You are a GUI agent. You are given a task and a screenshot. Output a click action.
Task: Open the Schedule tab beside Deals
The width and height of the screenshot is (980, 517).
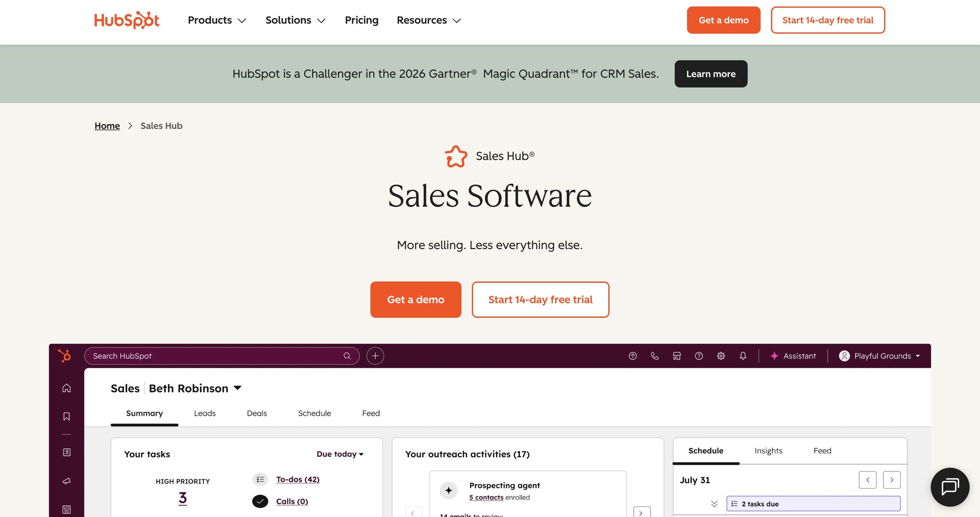pos(314,413)
